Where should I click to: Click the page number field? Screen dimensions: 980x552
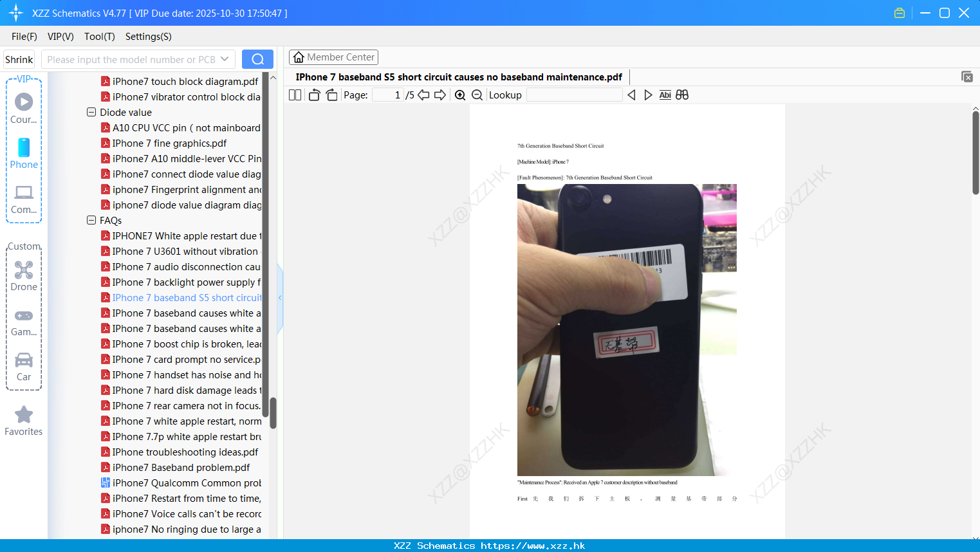tap(387, 95)
